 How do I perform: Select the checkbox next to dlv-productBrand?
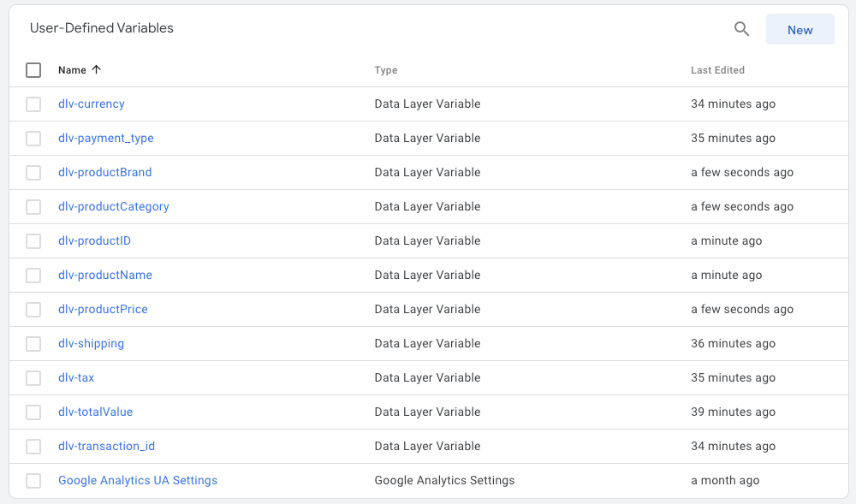click(x=33, y=172)
